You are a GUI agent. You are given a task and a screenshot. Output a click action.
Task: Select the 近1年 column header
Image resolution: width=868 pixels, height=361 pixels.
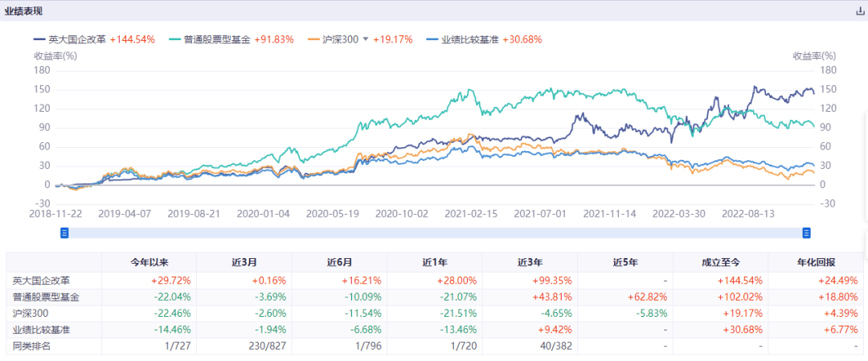pyautogui.click(x=434, y=262)
